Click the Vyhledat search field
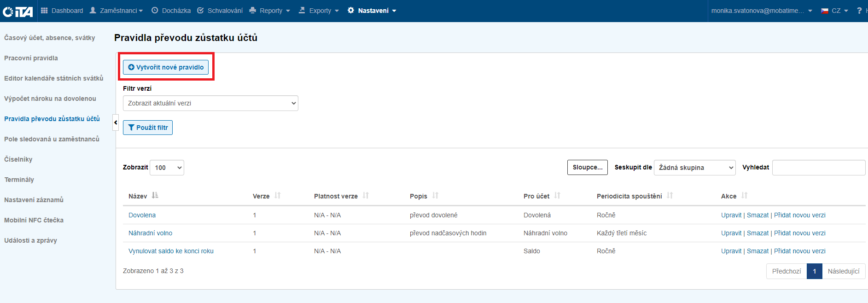 (x=818, y=168)
